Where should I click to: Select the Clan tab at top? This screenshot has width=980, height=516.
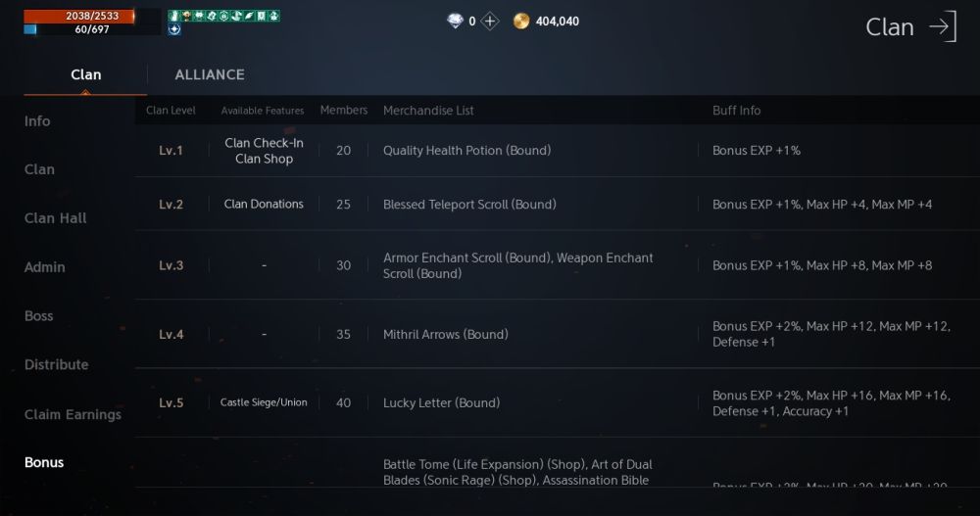pyautogui.click(x=86, y=74)
